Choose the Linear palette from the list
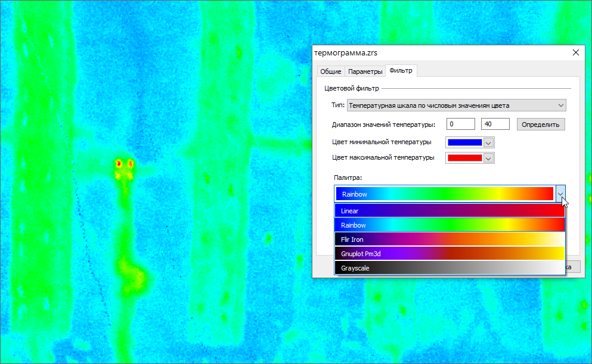Image resolution: width=592 pixels, height=364 pixels. pyautogui.click(x=450, y=211)
